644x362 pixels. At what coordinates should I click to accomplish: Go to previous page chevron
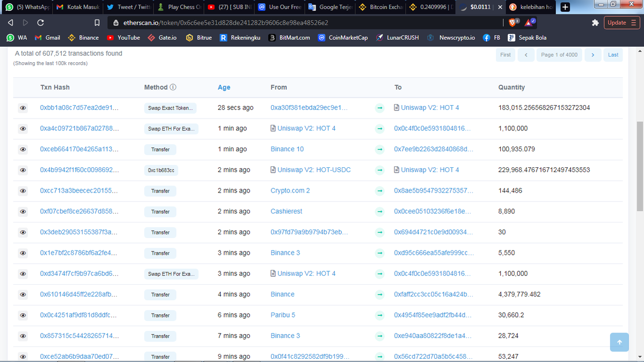coord(526,55)
